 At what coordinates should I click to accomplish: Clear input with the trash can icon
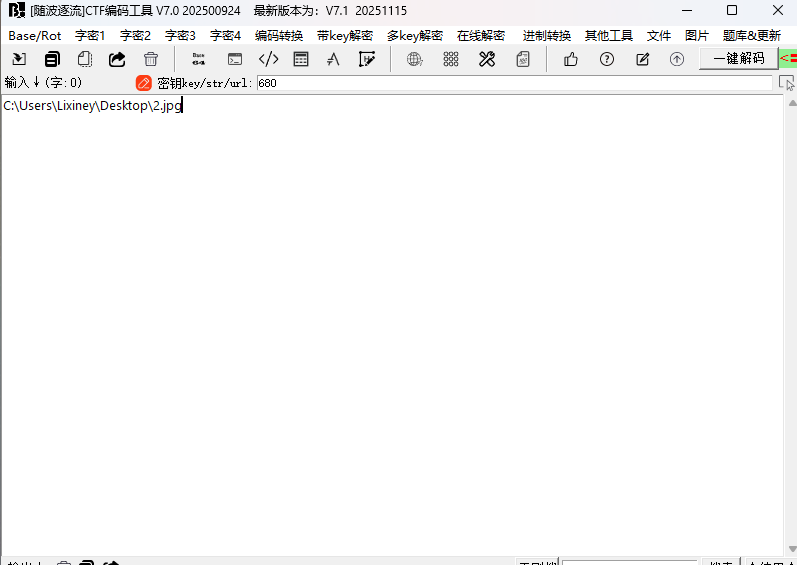point(150,59)
